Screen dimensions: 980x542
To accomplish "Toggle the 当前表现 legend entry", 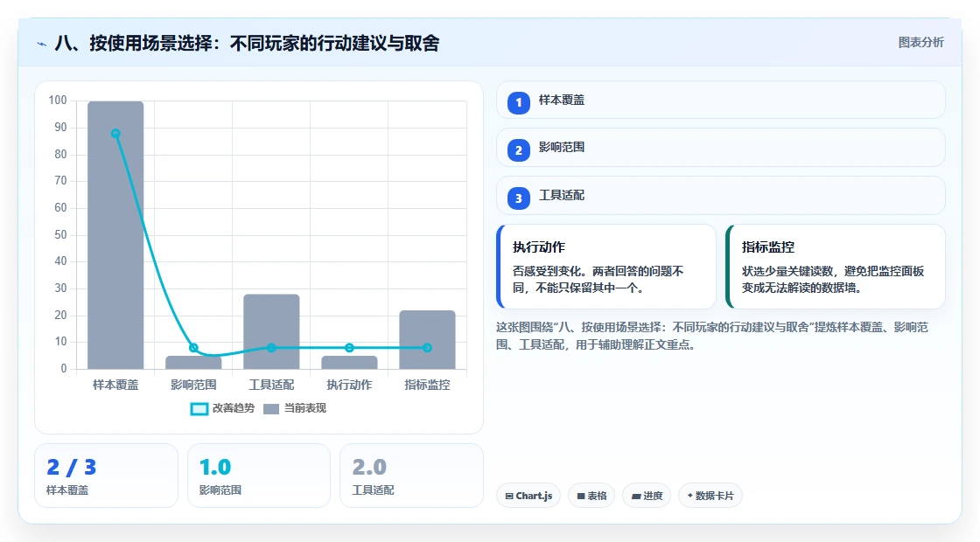I will tap(295, 408).
